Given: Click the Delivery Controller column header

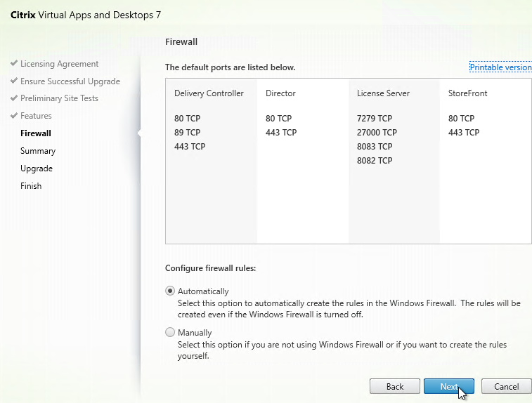Looking at the screenshot, I should pos(209,93).
